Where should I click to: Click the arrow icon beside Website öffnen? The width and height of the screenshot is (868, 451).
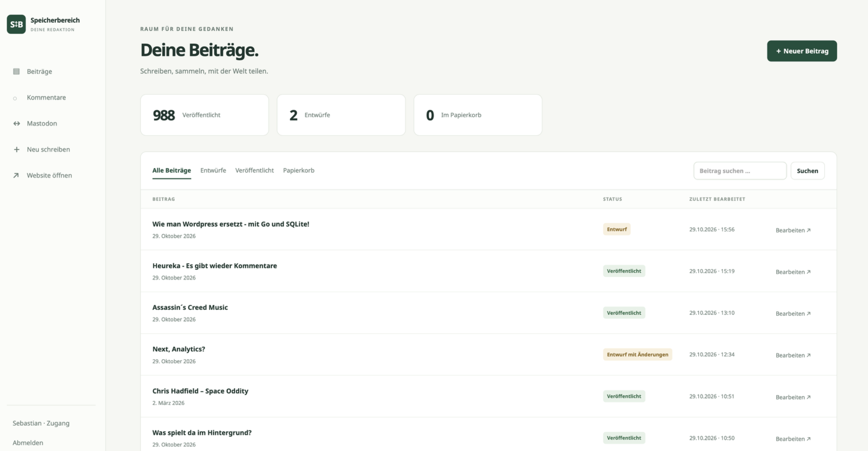16,175
